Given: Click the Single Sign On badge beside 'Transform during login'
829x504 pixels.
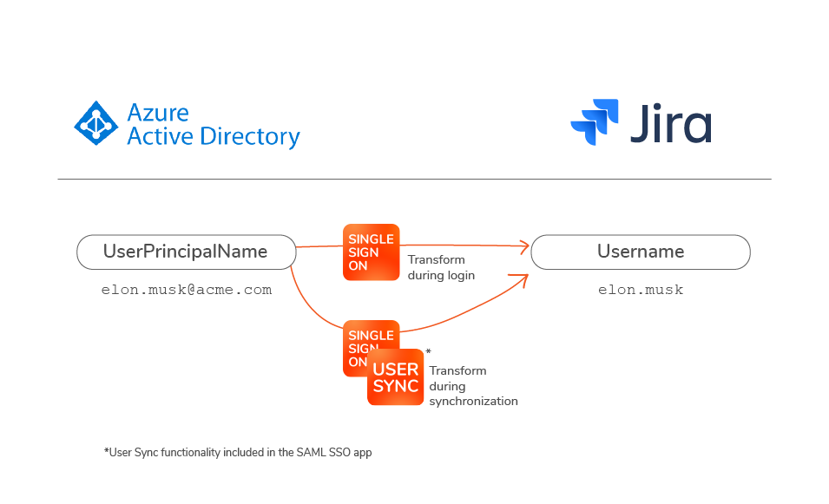Looking at the screenshot, I should (372, 252).
